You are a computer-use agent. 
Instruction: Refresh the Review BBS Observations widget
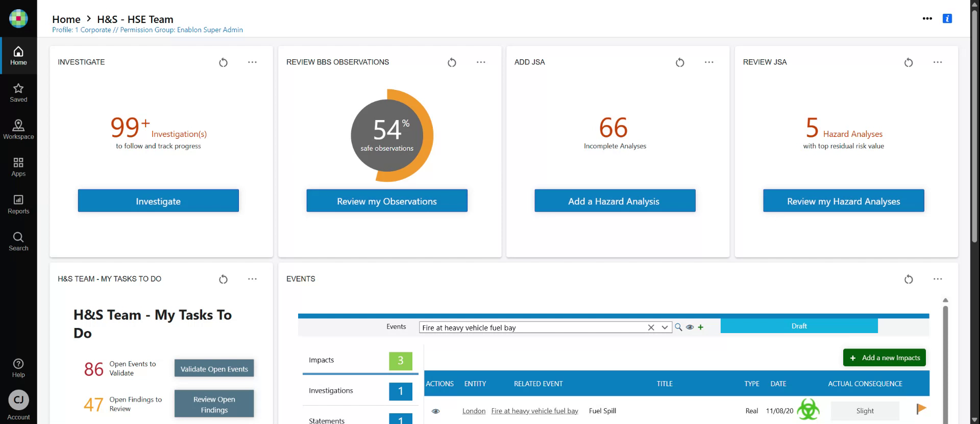[452, 62]
